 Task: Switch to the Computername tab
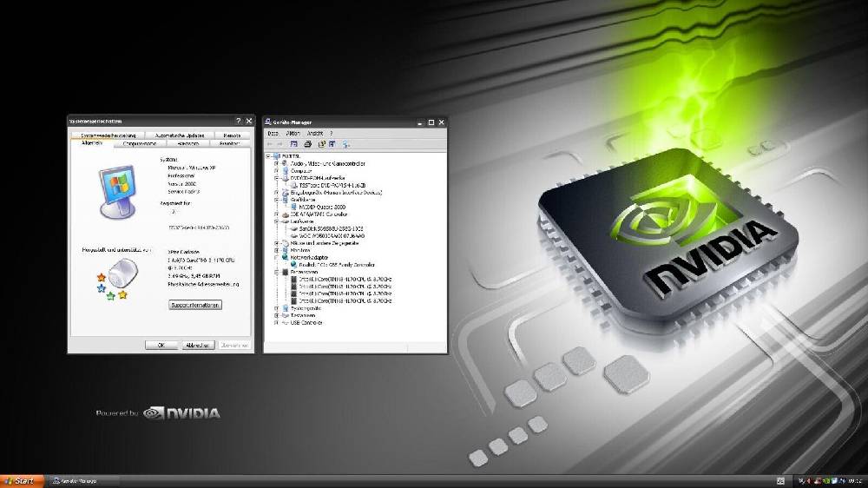point(140,143)
